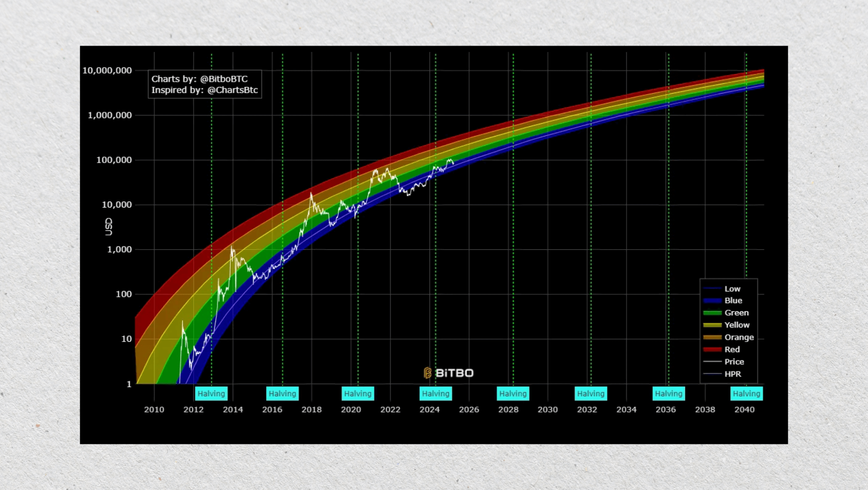The height and width of the screenshot is (490, 868).
Task: Click the 2020 year label on x-axis
Action: (x=352, y=410)
